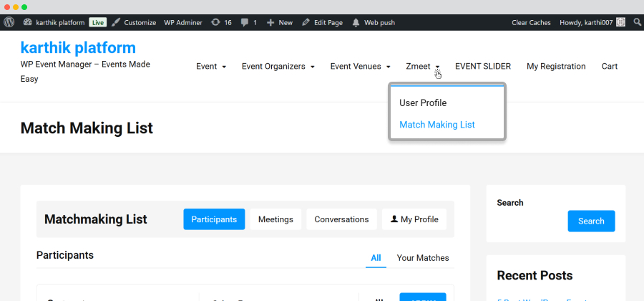This screenshot has width=644, height=301.
Task: Open the EVENT SLIDER page
Action: [x=483, y=66]
